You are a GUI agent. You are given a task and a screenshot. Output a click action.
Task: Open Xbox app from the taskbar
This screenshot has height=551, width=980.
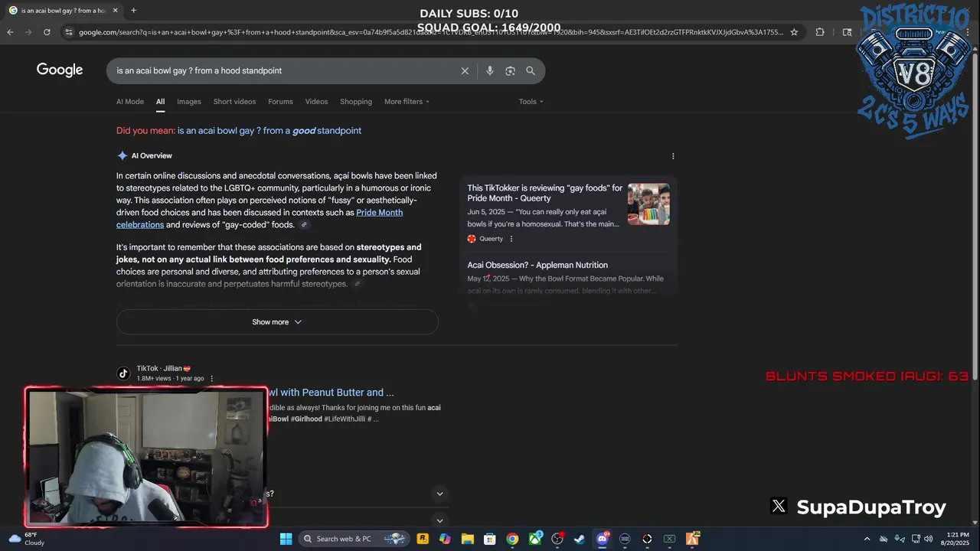(535, 539)
